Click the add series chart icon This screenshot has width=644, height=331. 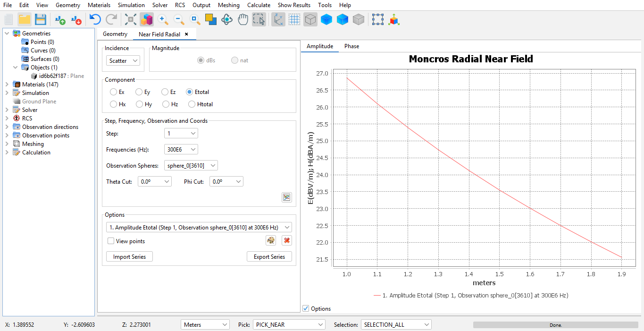(x=286, y=197)
